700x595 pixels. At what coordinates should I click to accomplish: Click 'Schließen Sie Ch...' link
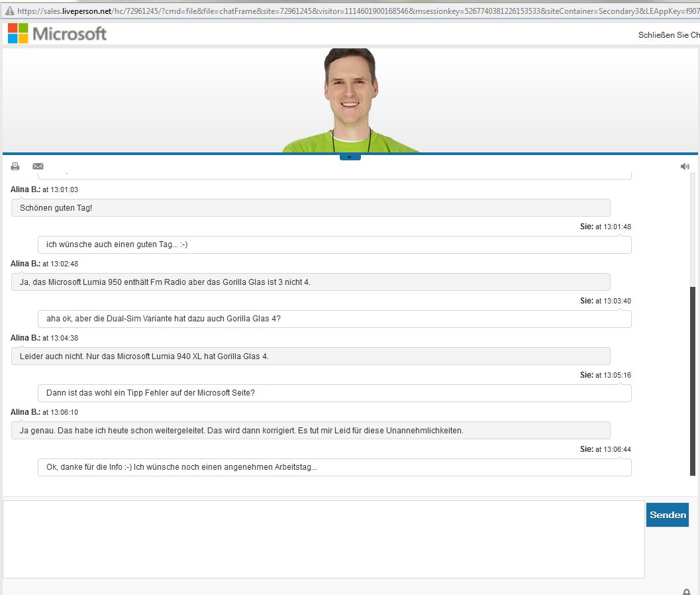tap(669, 35)
